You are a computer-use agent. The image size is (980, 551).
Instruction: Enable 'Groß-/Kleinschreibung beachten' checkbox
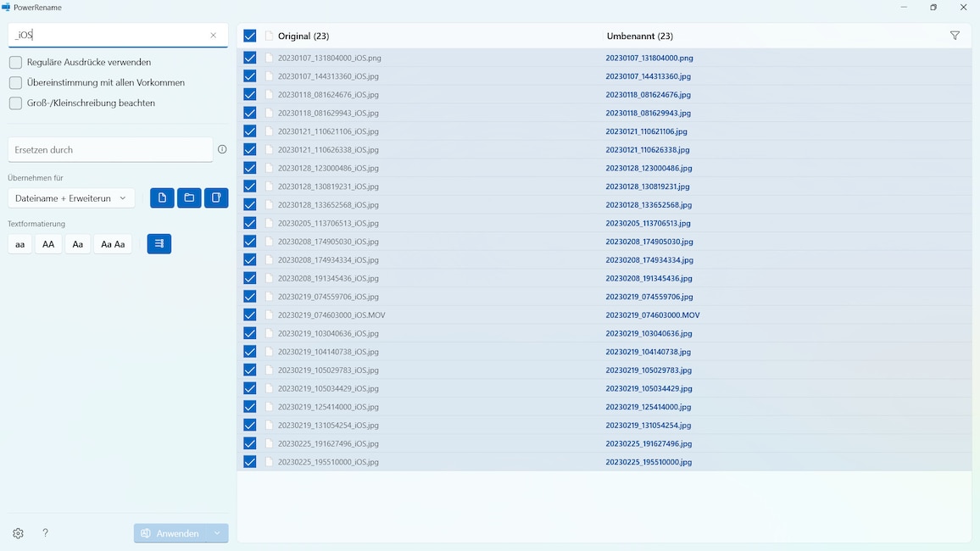15,103
